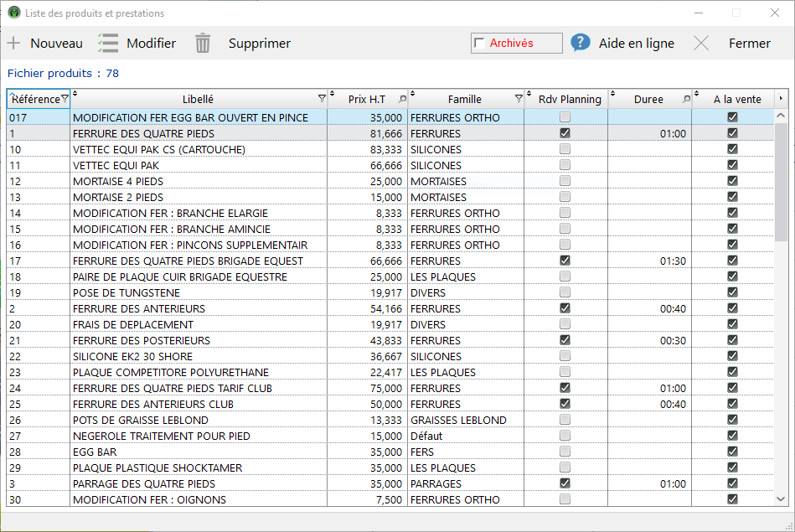Image resolution: width=795 pixels, height=532 pixels.
Task: Toggle Rdv Planning for PARRAGE DES QUATRE PIEDS
Action: [565, 483]
